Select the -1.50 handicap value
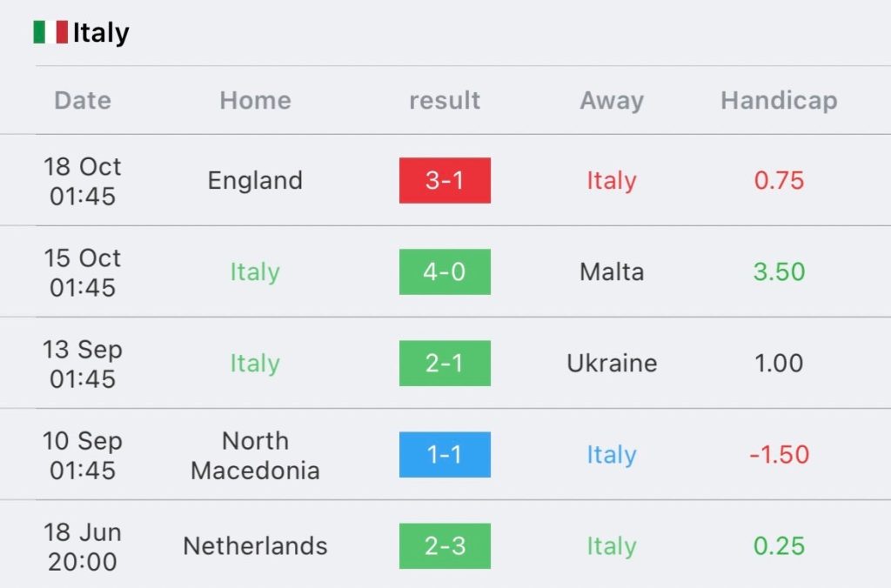The image size is (891, 588). click(x=779, y=455)
